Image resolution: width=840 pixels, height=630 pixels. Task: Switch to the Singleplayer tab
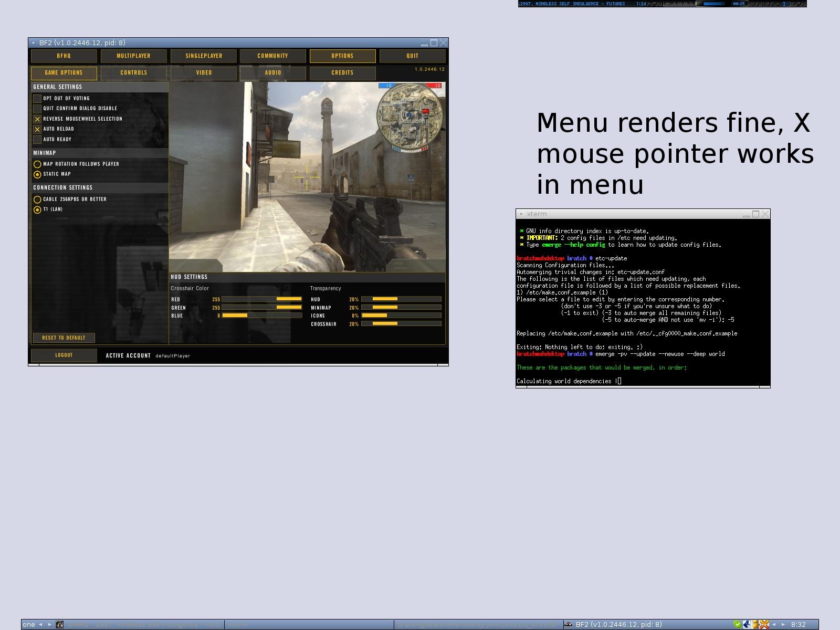pyautogui.click(x=204, y=56)
